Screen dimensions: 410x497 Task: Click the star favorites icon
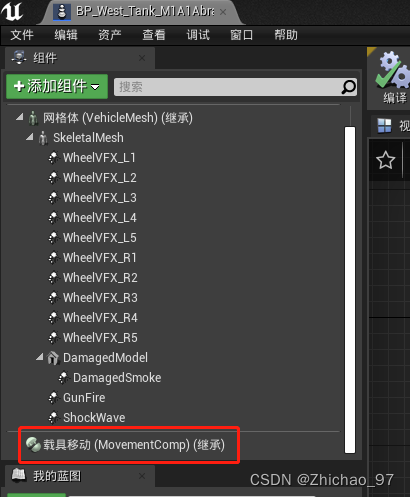pyautogui.click(x=385, y=160)
